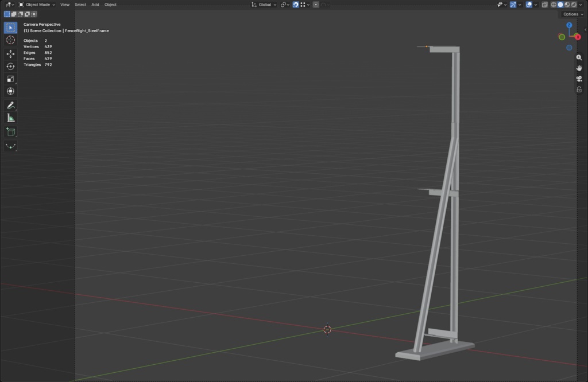Image resolution: width=588 pixels, height=382 pixels.
Task: Toggle the lock camera to view icon
Action: click(x=579, y=89)
